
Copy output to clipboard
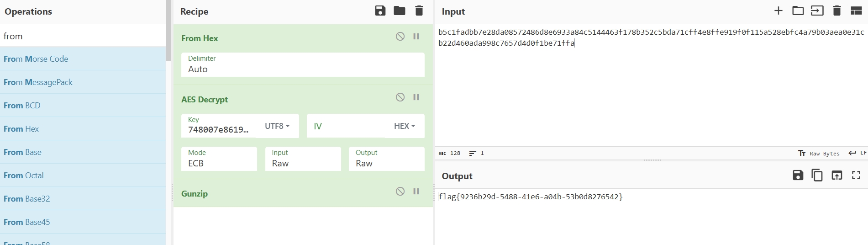817,175
